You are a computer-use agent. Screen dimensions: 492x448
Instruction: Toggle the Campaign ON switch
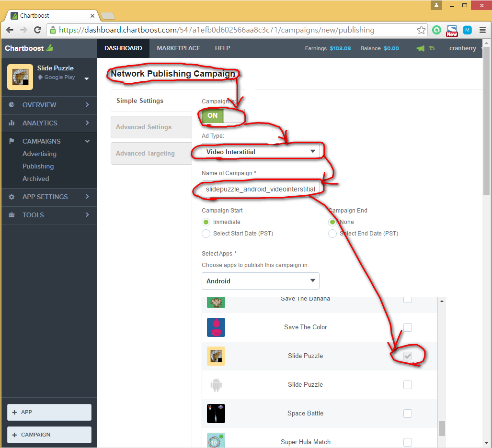[x=223, y=116]
